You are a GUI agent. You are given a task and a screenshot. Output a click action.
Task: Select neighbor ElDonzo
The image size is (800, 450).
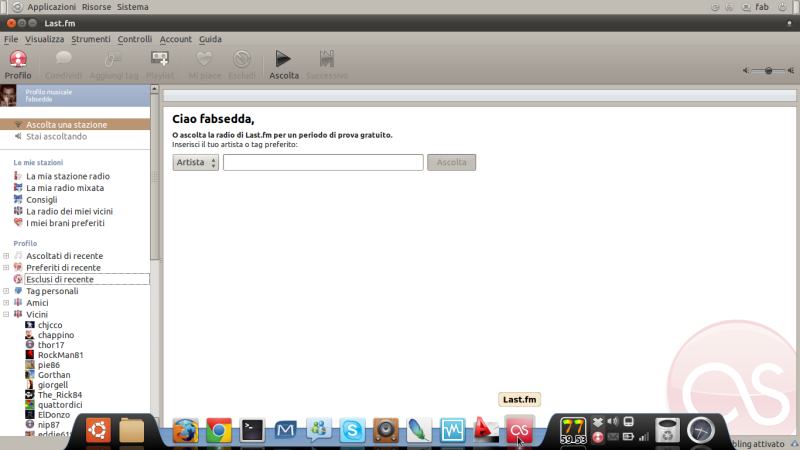click(54, 415)
